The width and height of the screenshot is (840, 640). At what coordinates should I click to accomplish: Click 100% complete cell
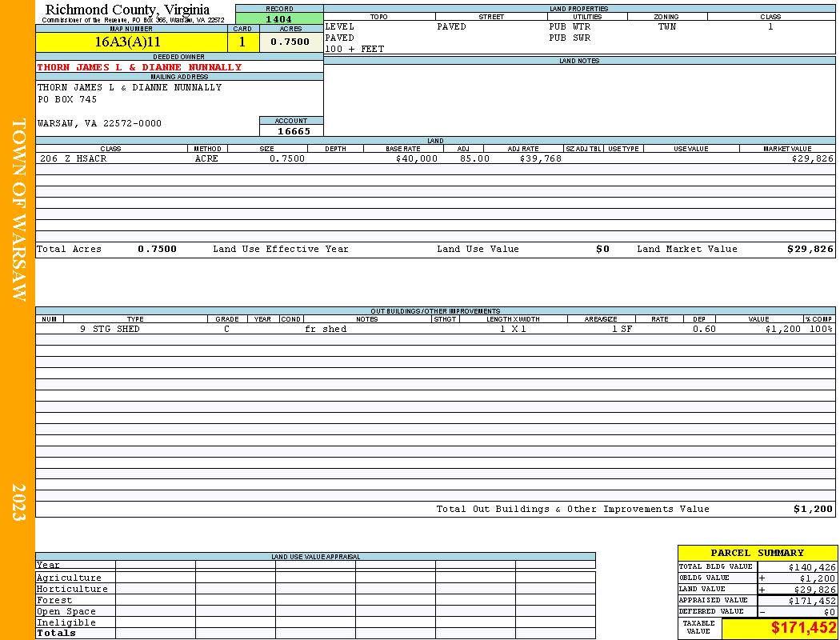(x=821, y=330)
